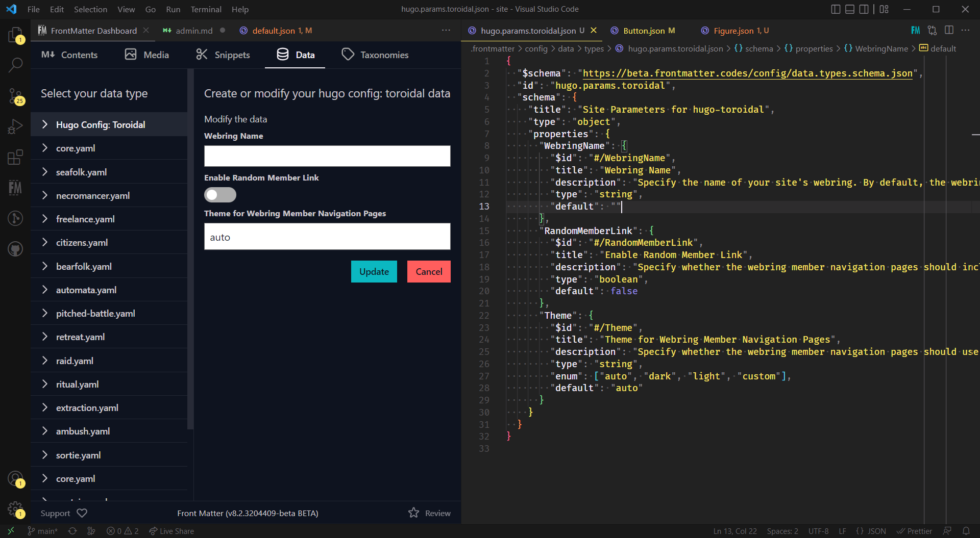Viewport: 980px width, 538px height.
Task: Open the Run and Debug view
Action: tap(15, 126)
